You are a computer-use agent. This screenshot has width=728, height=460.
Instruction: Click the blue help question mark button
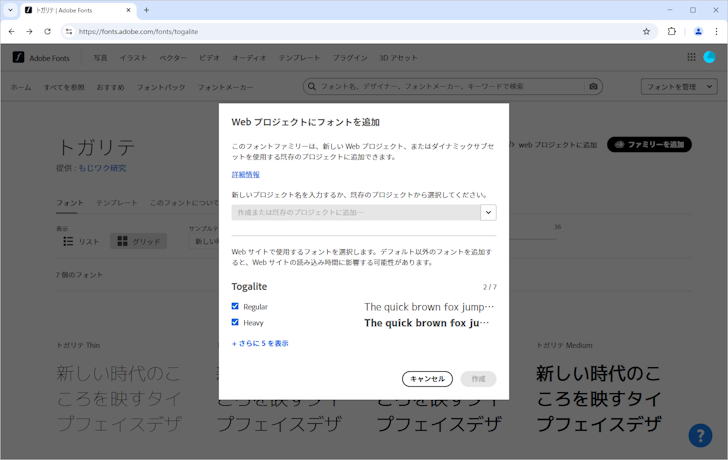pos(700,435)
